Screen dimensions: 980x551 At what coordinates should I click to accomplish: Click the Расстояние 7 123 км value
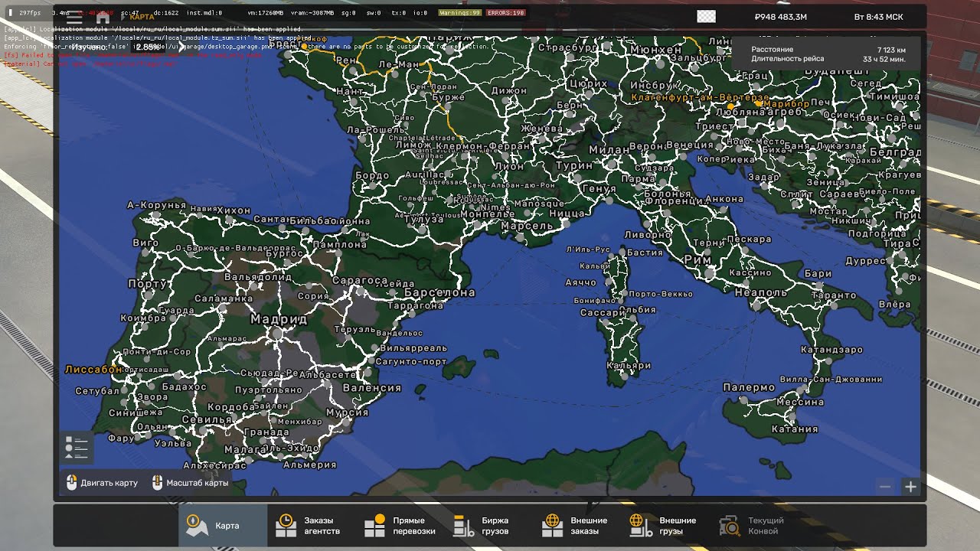[x=891, y=49]
